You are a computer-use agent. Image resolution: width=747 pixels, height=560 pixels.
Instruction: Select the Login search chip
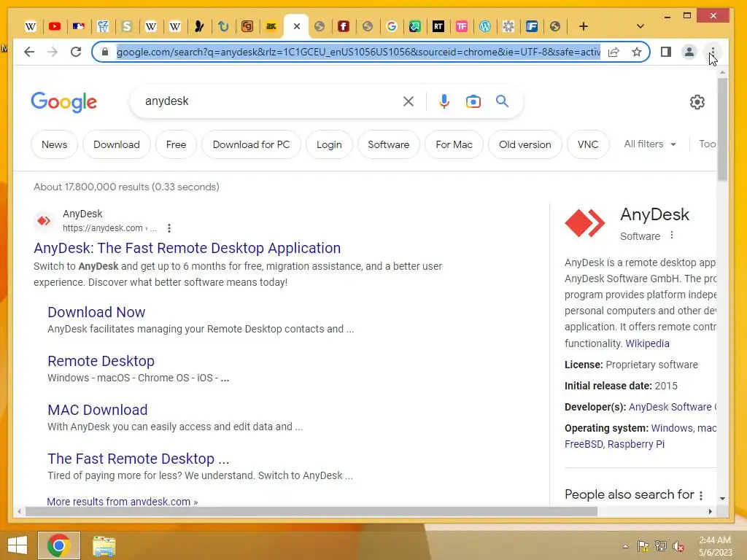click(x=329, y=144)
